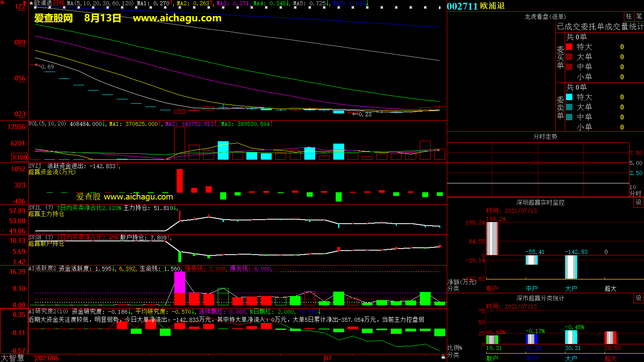Viewport: 644px width, 362px height.
Task: Click the AI研究度2(10) indicator label
Action: point(48,311)
